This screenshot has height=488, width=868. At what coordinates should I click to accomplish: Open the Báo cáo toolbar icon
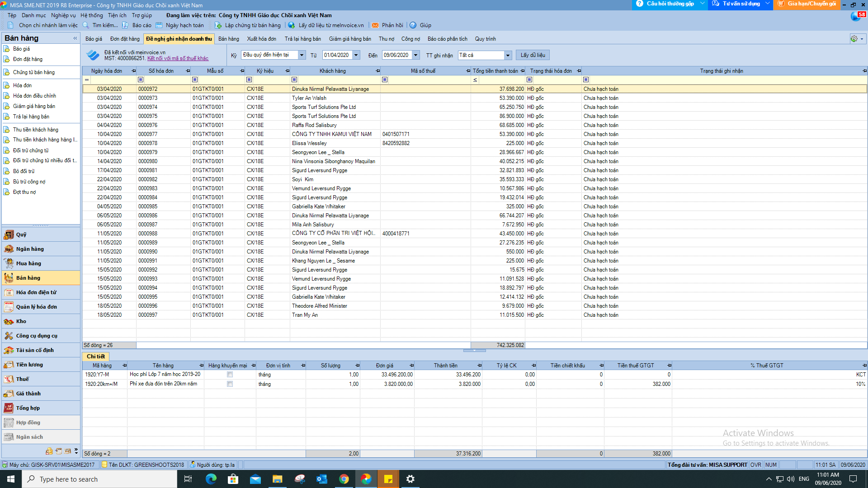point(126,25)
